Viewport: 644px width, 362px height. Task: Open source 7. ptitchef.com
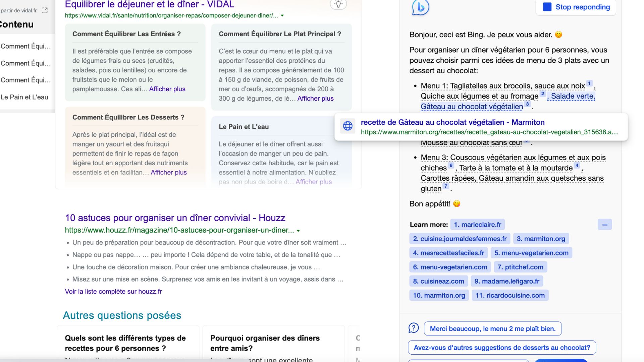pos(521,267)
